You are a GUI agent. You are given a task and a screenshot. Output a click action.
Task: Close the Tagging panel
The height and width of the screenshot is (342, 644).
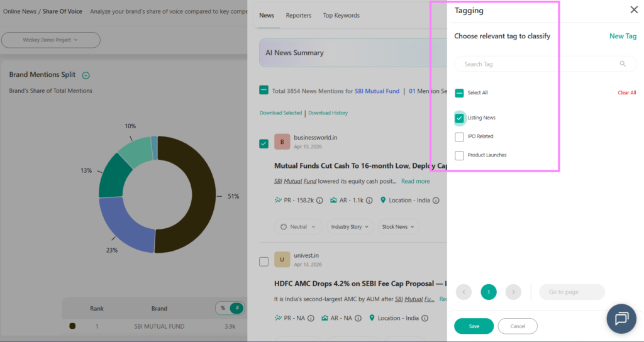633,10
